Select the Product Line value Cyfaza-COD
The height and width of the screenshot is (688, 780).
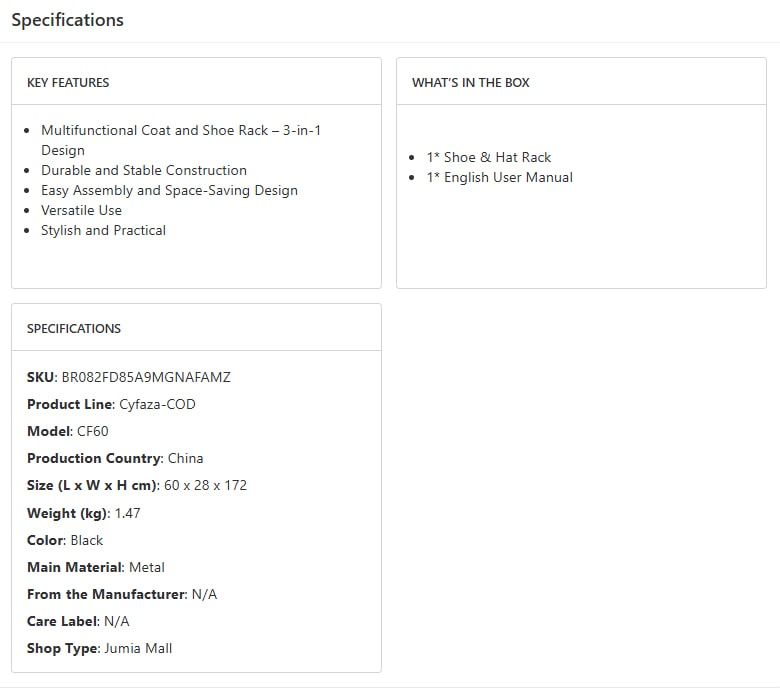click(x=157, y=404)
